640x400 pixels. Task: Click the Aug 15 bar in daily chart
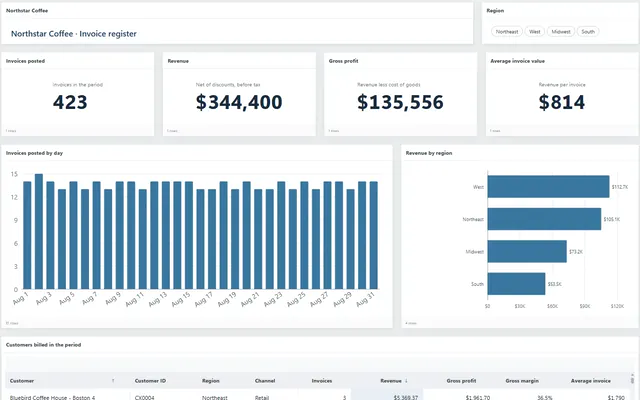point(189,236)
